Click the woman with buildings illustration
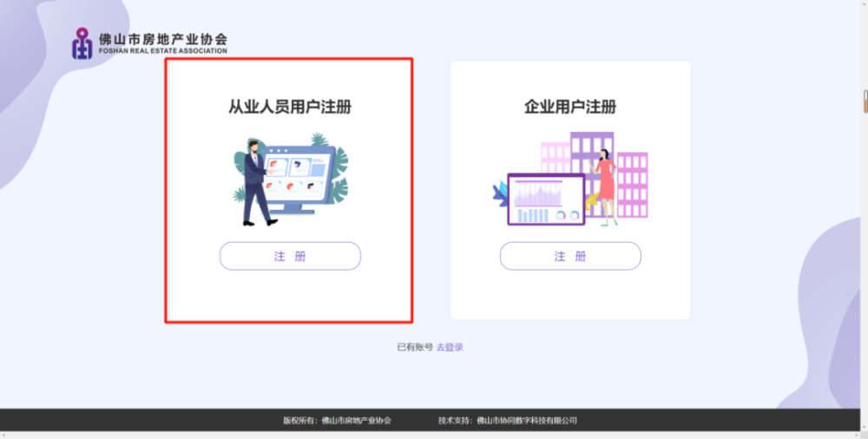Image resolution: width=868 pixels, height=439 pixels. coord(570,179)
